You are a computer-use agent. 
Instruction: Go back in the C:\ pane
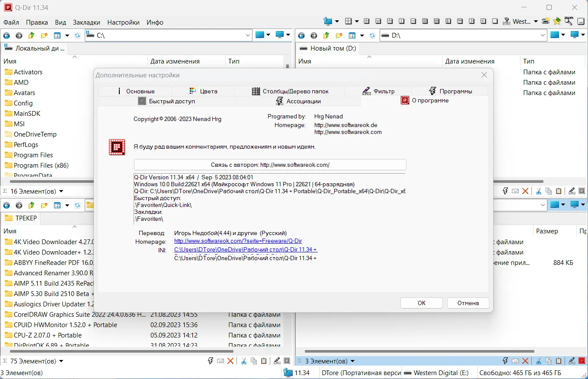[6, 35]
